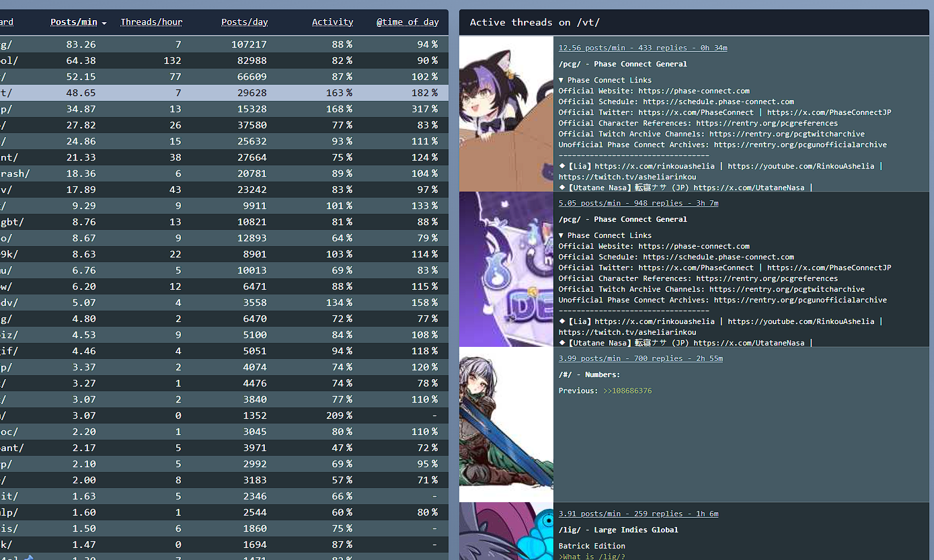
Task: Select the row showing 64.38 posts/min
Action: tap(224, 61)
